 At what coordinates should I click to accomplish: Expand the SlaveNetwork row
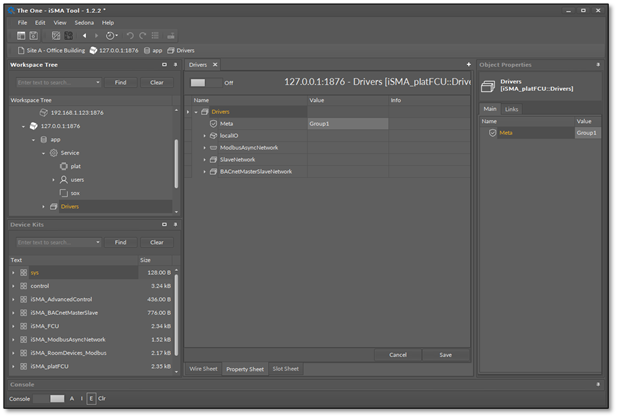[204, 160]
